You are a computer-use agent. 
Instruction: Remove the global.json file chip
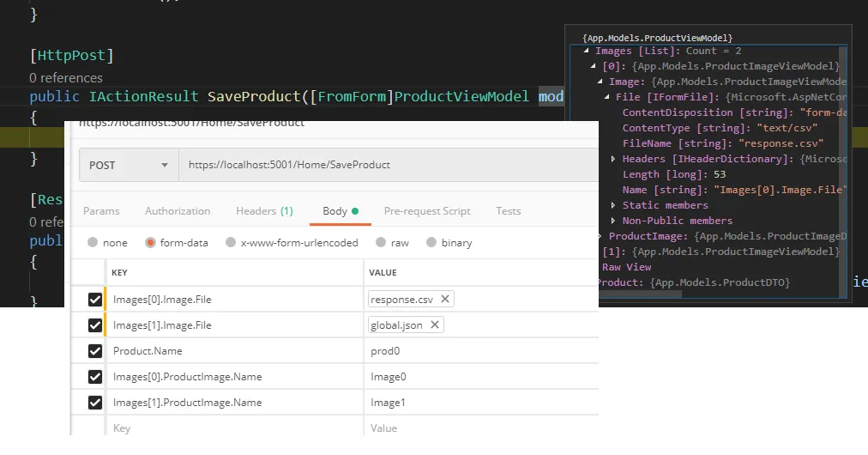click(x=435, y=325)
